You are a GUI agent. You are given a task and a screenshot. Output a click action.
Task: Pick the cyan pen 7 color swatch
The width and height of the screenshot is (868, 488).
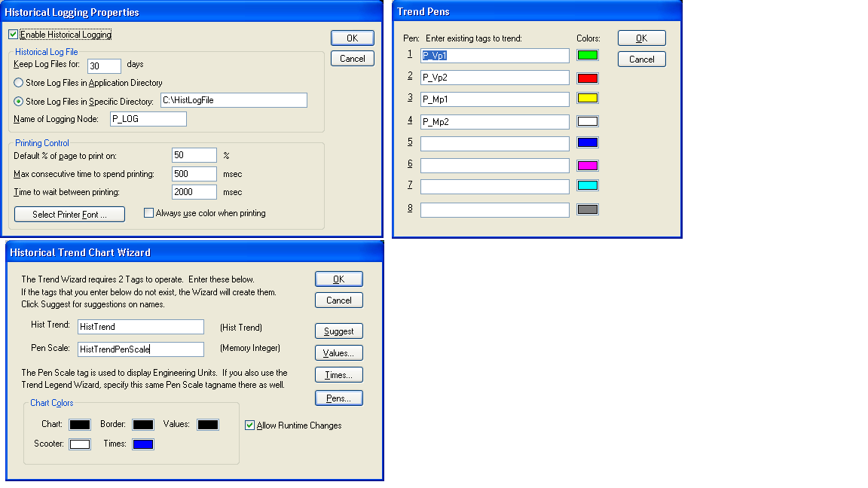(587, 186)
